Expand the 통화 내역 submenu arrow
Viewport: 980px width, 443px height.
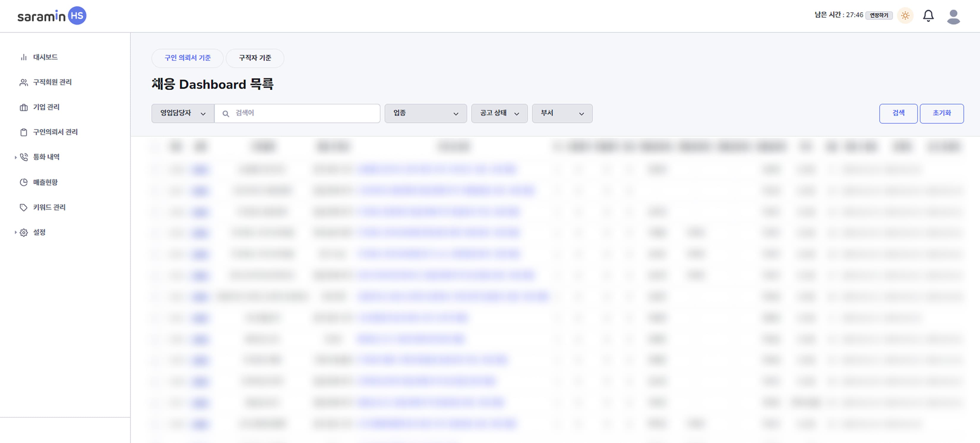pyautogui.click(x=16, y=157)
